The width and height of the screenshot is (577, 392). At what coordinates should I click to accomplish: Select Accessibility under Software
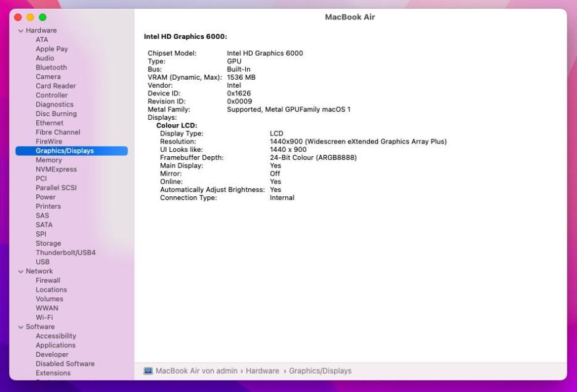pos(56,336)
